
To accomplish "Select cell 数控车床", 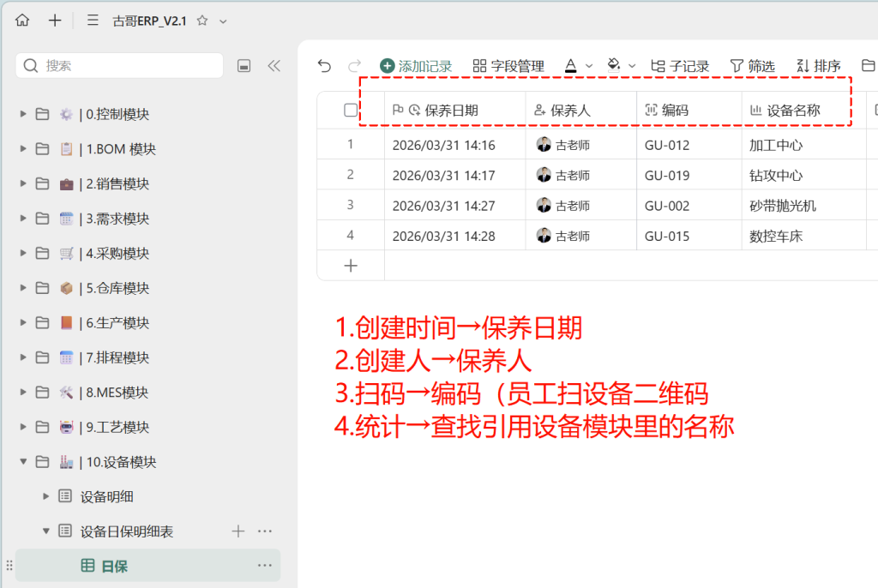I will (x=804, y=235).
